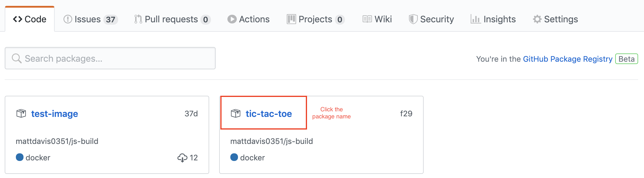Open the test-image package link
Viewport: 644px width, 178px height.
(55, 114)
